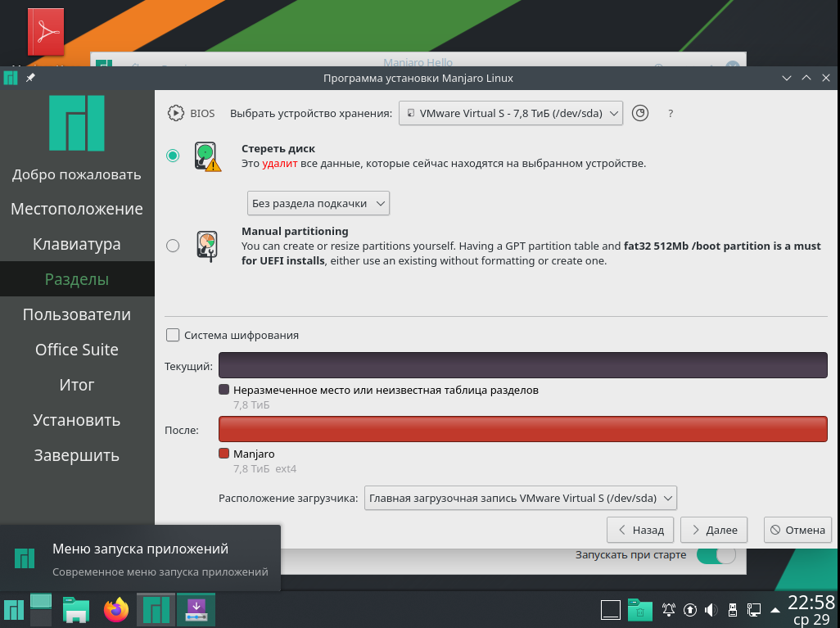
Task: Click the show desktop tray icon
Action: tap(610, 610)
